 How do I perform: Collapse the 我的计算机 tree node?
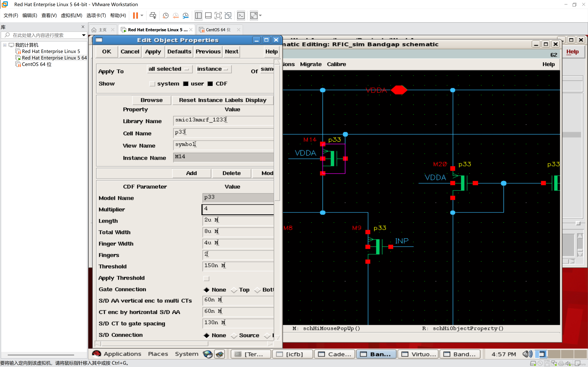[5, 45]
